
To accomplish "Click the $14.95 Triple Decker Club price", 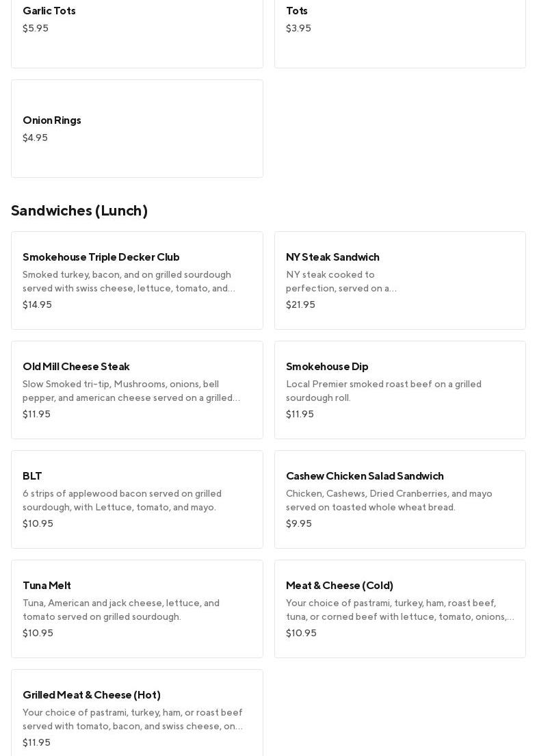I will (37, 305).
